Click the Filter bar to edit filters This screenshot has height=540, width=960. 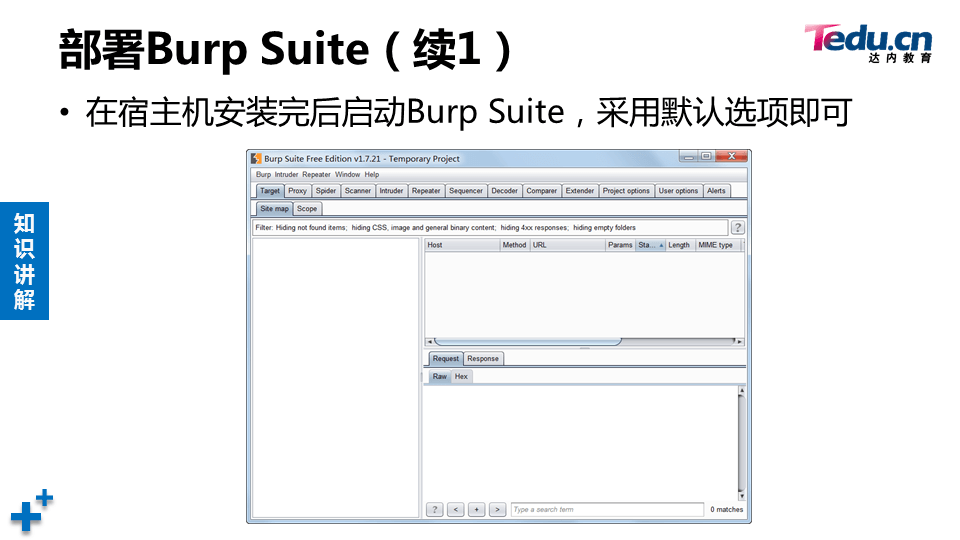490,228
